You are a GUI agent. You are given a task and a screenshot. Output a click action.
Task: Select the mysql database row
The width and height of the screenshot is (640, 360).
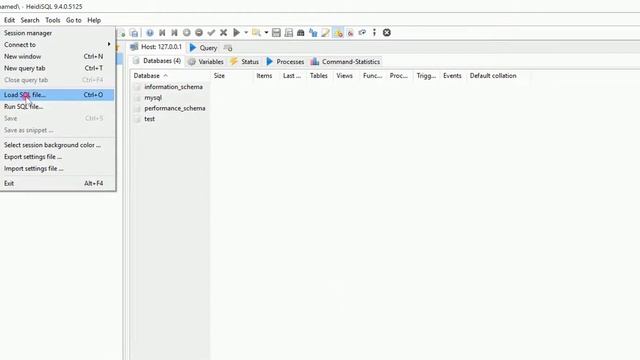point(153,98)
